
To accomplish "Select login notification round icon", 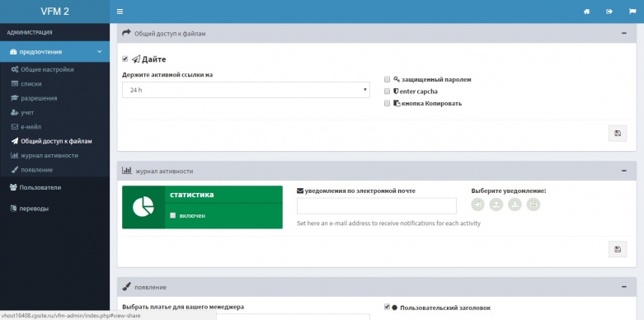I will coord(477,205).
